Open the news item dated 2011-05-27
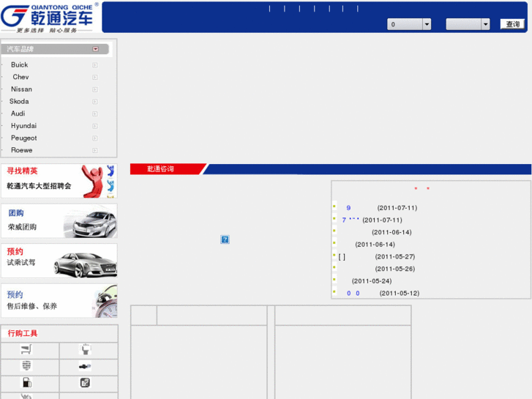Viewport: 532px width, 399px height. click(377, 257)
